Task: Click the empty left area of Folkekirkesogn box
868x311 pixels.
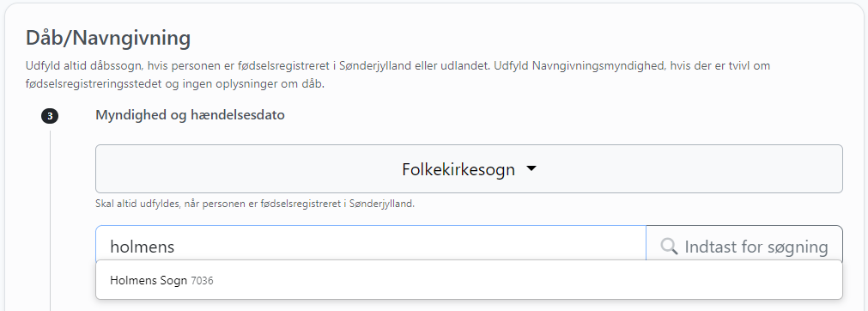Action: (x=244, y=169)
